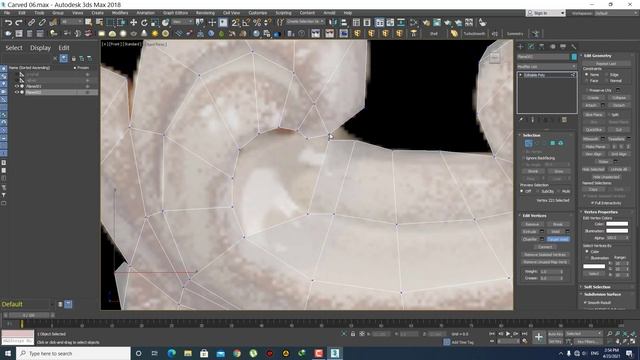Toggle Smooth Result checkbox
640x360 pixels.
586,302
